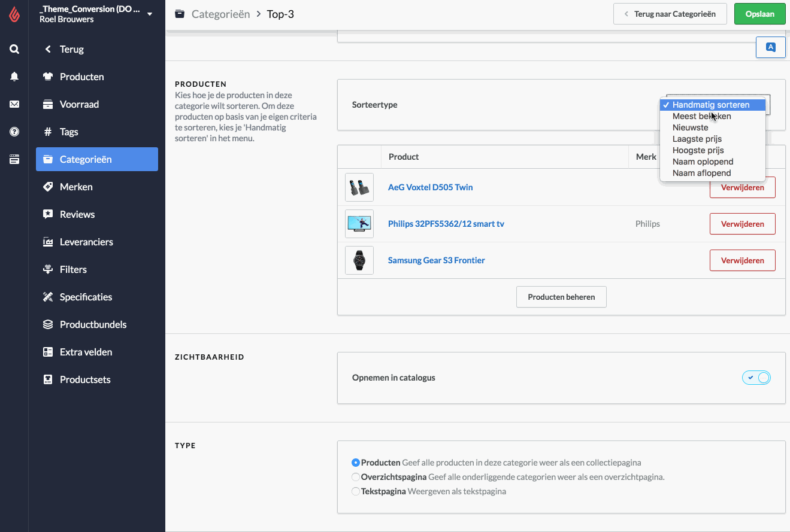Click the Product column header
This screenshot has width=790, height=532.
pyautogui.click(x=404, y=157)
